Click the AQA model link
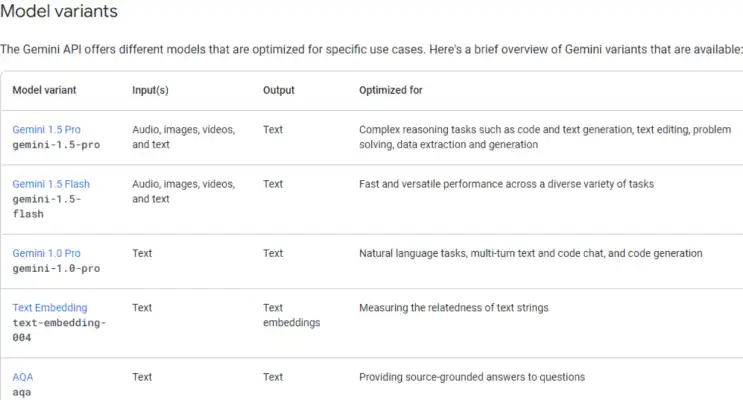The image size is (743, 400). (x=23, y=377)
